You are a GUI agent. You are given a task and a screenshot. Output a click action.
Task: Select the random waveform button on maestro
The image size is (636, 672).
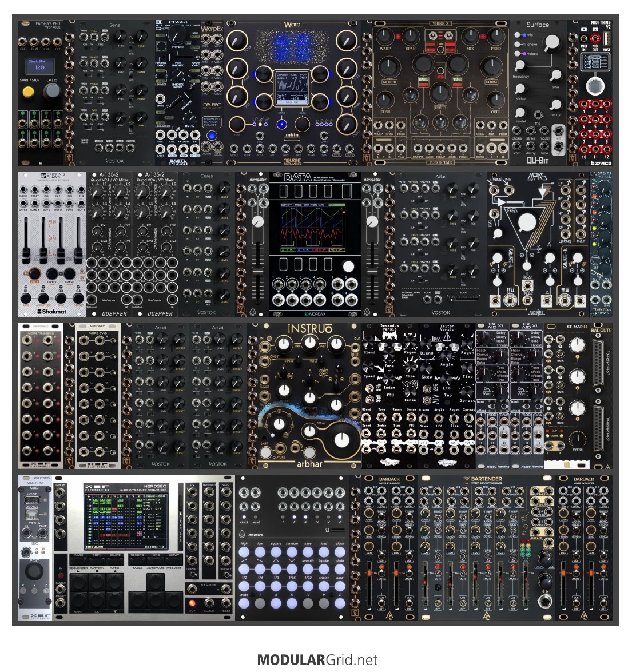[292, 552]
